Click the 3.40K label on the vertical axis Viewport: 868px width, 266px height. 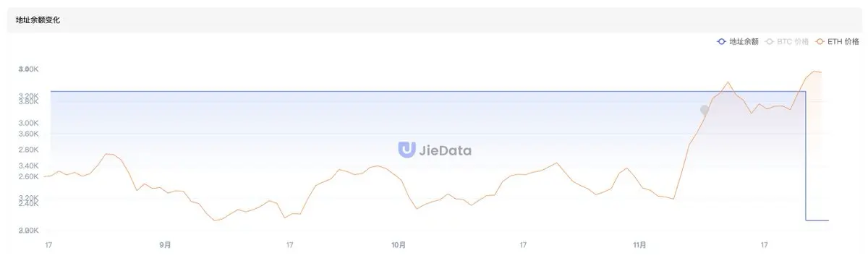(x=29, y=166)
